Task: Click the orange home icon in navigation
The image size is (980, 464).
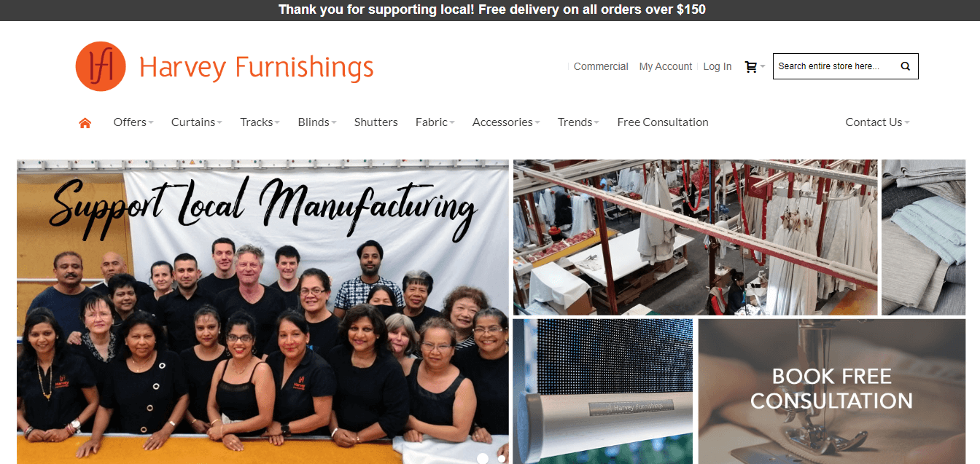Action: (x=85, y=122)
